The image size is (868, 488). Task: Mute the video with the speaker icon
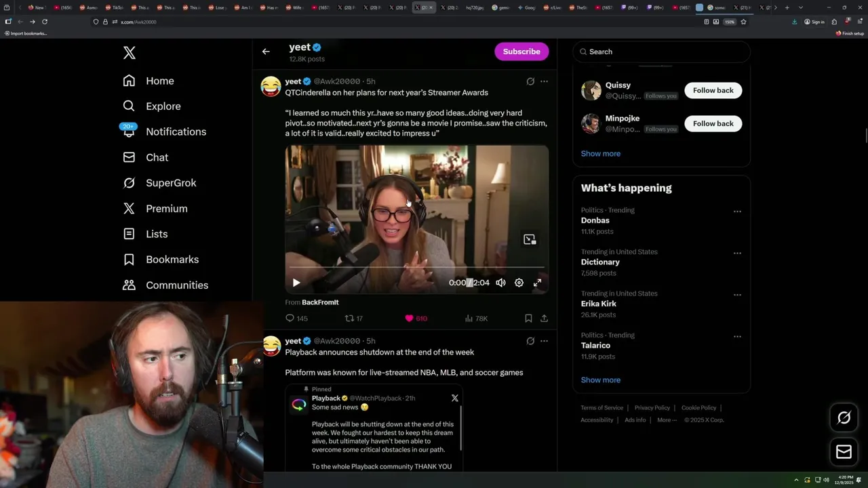click(500, 283)
